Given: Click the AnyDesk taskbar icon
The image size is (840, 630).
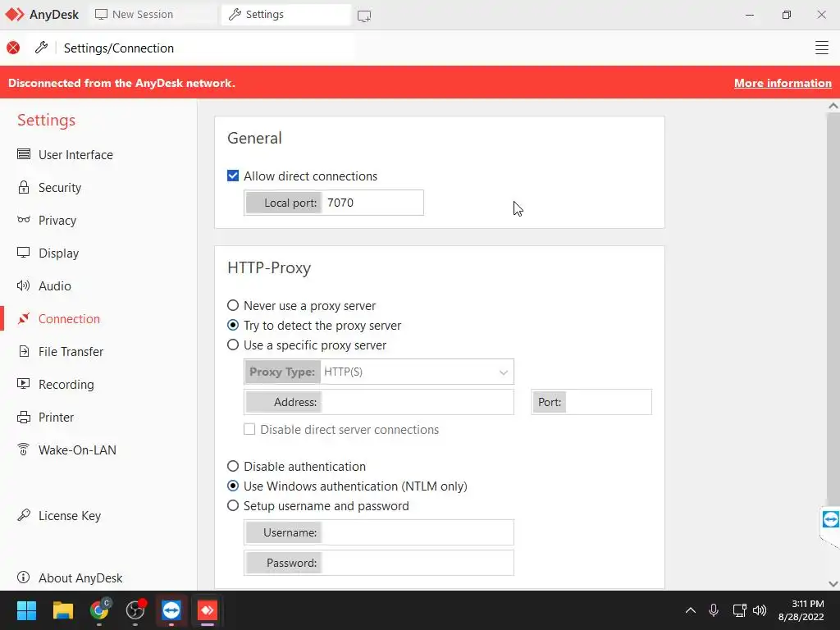Looking at the screenshot, I should 208,610.
